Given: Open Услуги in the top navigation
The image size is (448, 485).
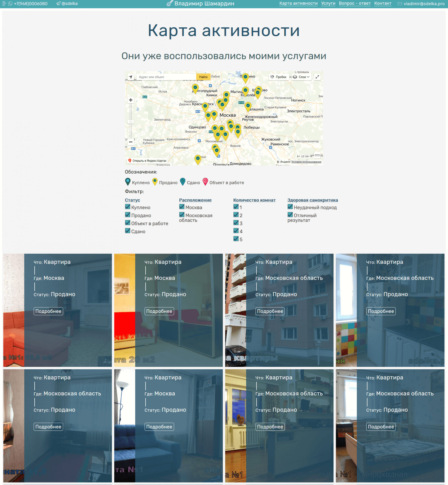Looking at the screenshot, I should (x=328, y=3).
